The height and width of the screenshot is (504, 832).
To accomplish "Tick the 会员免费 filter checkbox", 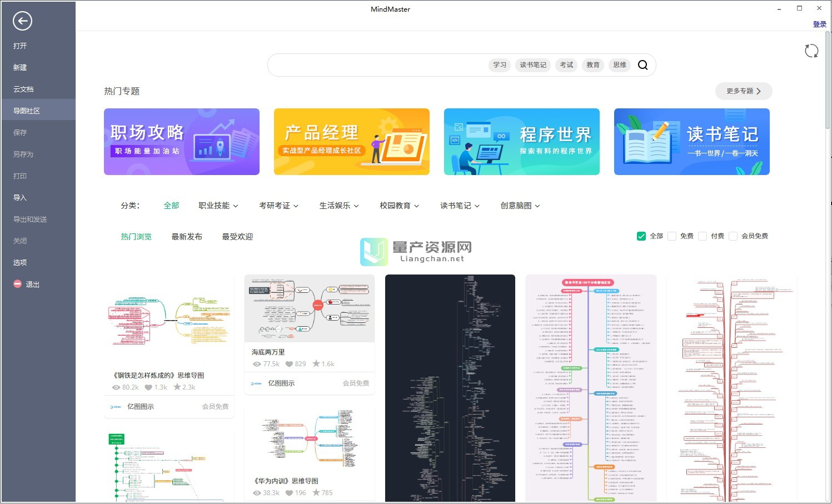I will (x=733, y=236).
